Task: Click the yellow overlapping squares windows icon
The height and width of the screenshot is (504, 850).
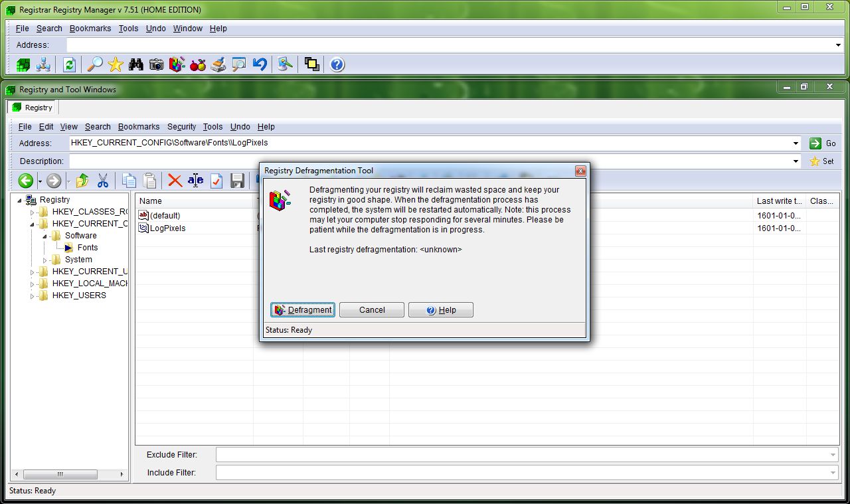Action: click(x=311, y=64)
